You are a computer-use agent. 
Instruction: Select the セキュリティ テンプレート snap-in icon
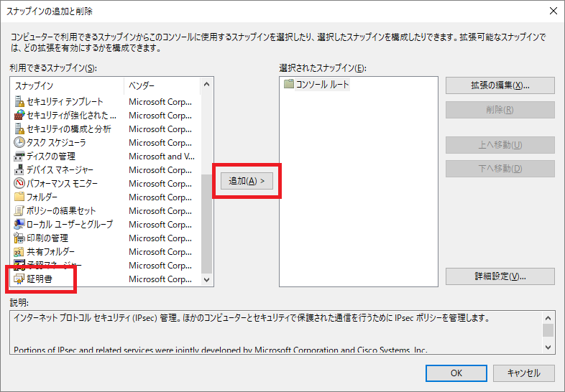(19, 102)
